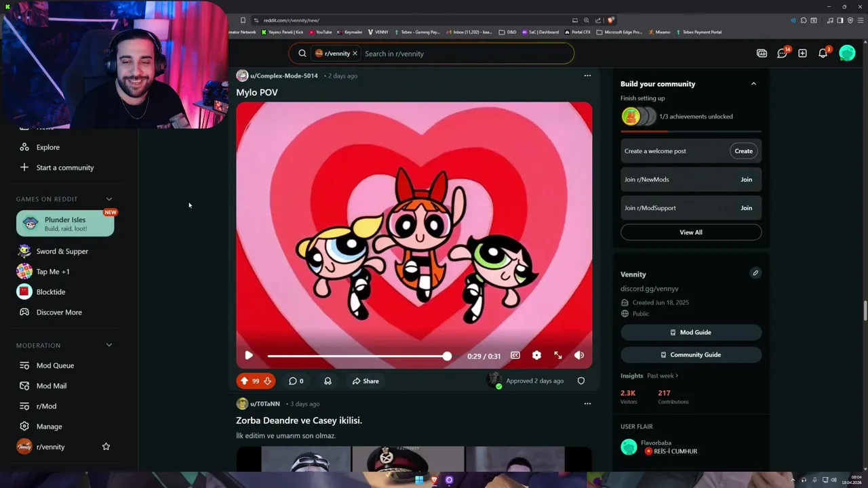This screenshot has height=488, width=868.
Task: Open chat with 14 unread messages
Action: (x=783, y=53)
